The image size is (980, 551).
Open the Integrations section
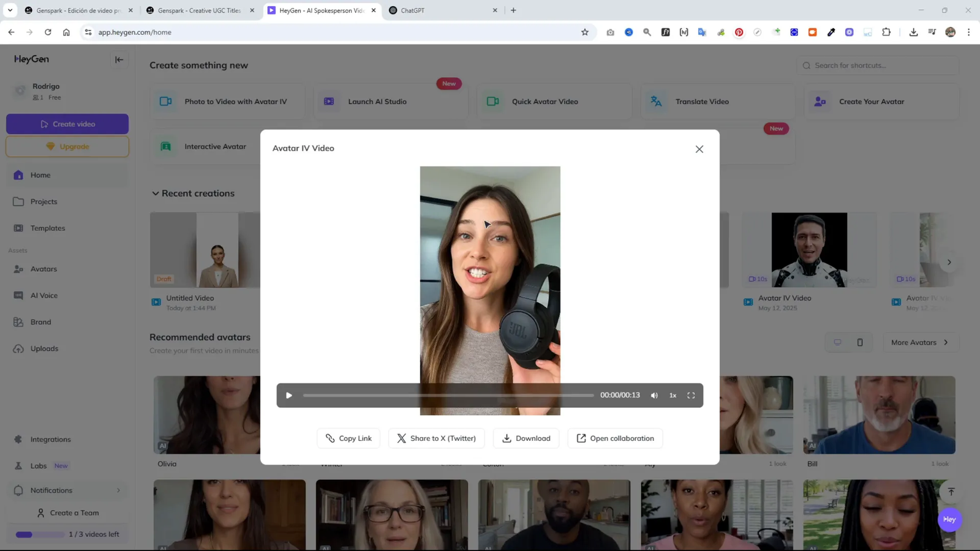pos(50,439)
